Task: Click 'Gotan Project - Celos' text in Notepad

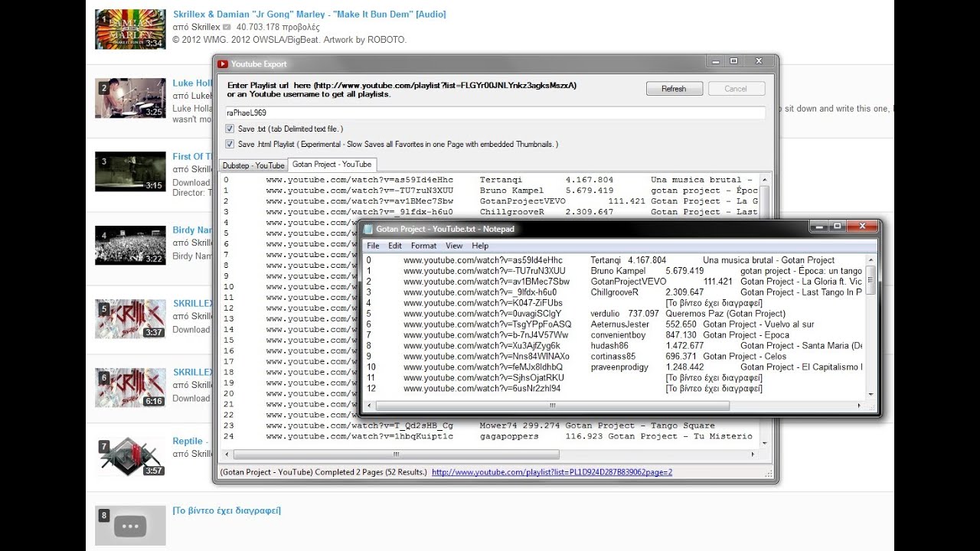Action: coord(744,357)
